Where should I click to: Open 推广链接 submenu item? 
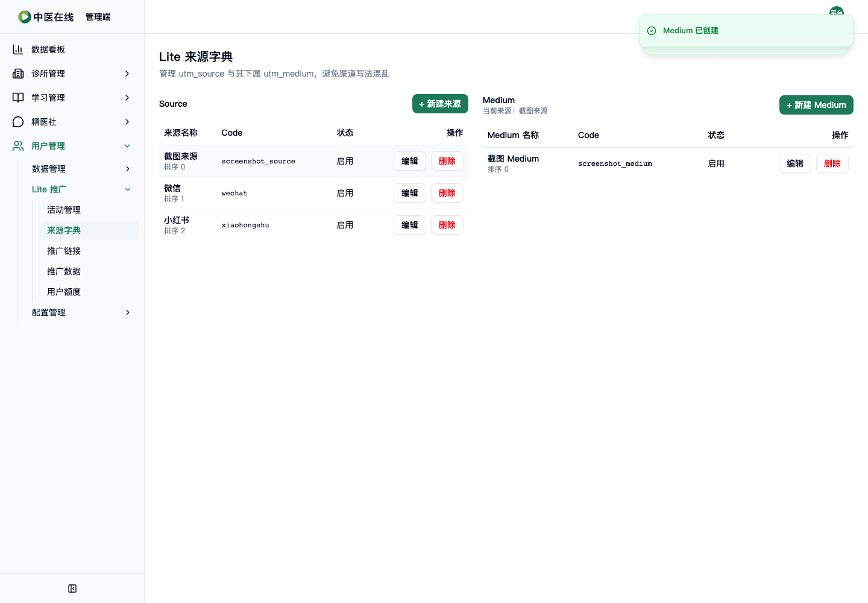(89, 251)
